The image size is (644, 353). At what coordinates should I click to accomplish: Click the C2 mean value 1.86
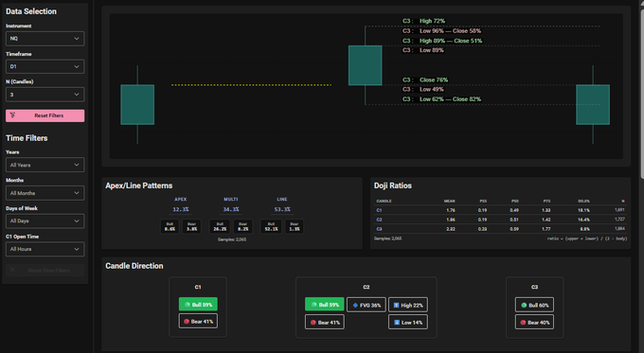451,220
